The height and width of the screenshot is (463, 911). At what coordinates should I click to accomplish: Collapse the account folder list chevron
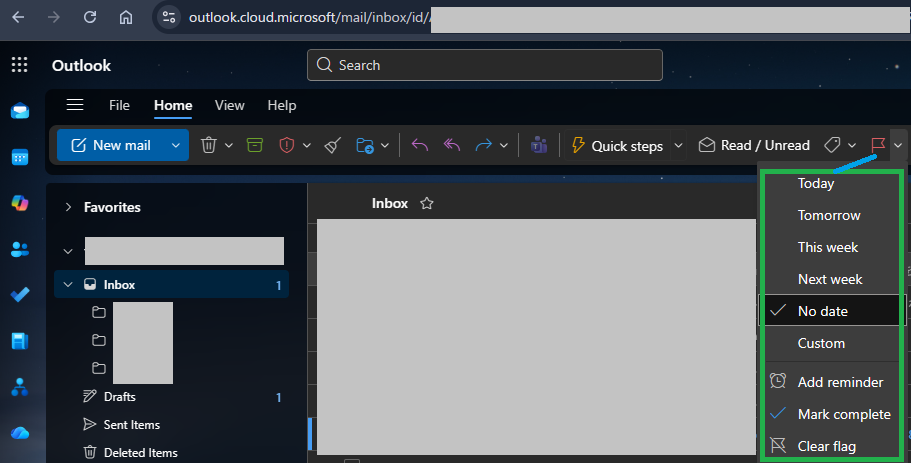click(68, 252)
